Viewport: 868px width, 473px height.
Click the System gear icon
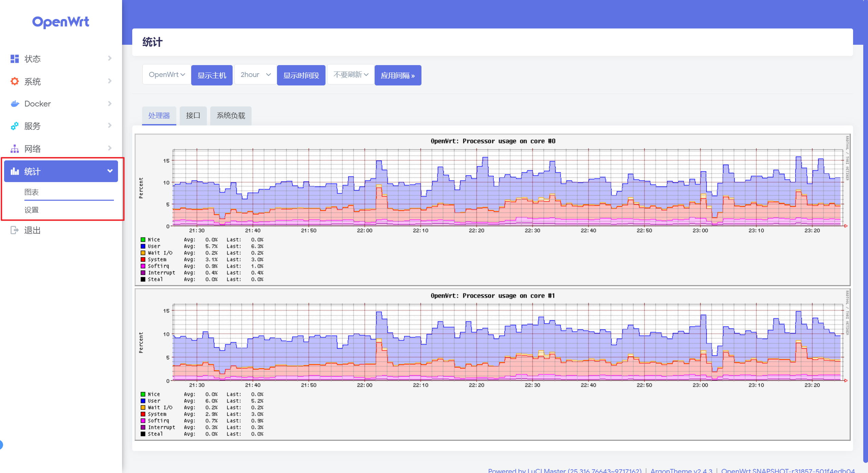point(15,81)
